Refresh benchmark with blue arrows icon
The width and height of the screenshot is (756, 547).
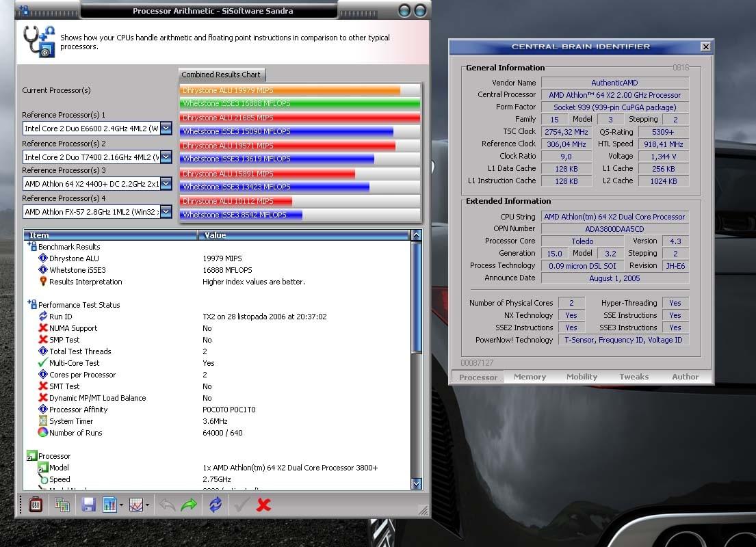click(x=216, y=505)
